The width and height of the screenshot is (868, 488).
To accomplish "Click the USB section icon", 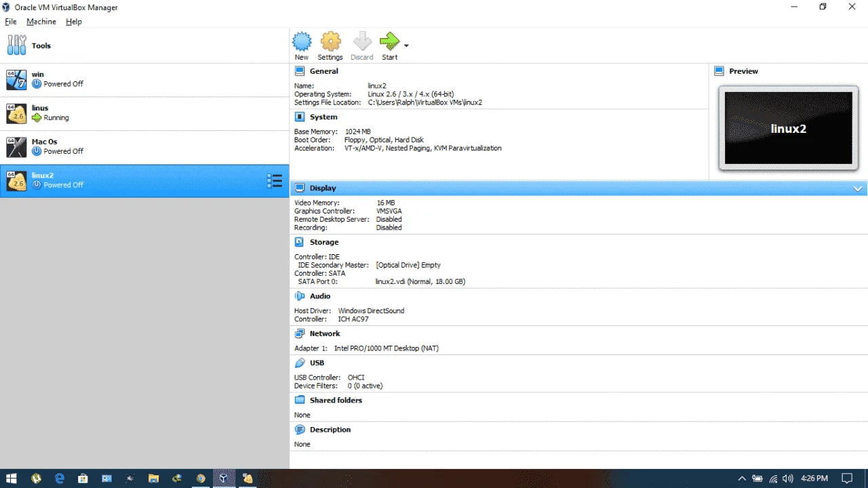I will point(300,363).
